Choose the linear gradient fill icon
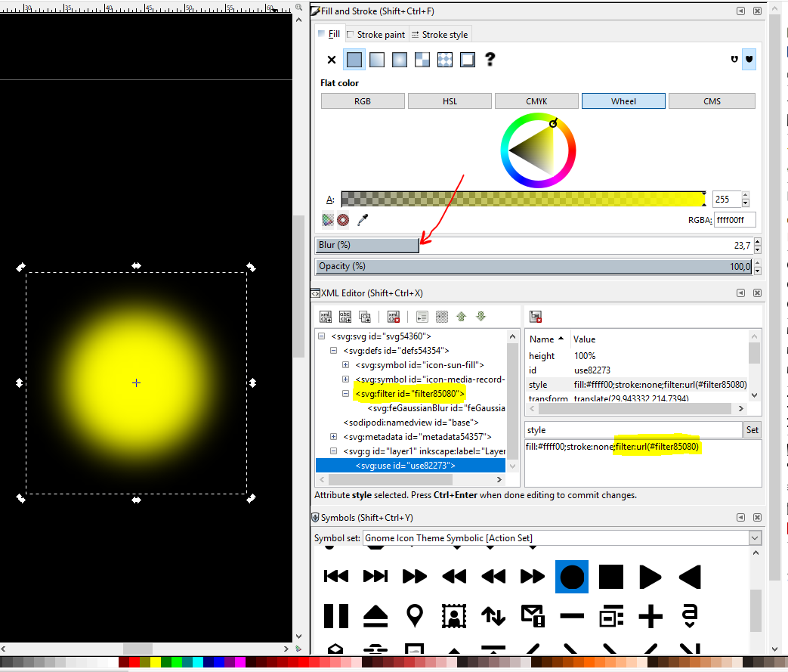The width and height of the screenshot is (788, 672). click(x=376, y=60)
